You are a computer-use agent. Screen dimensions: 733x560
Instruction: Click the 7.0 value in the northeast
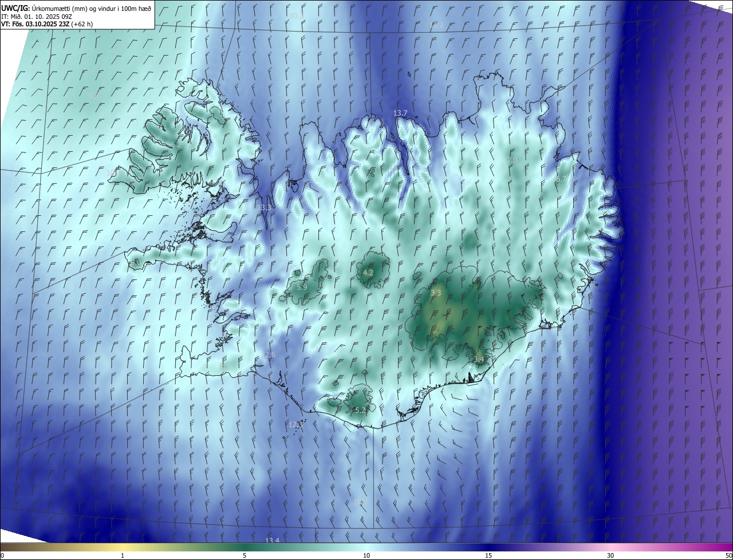tap(512, 160)
